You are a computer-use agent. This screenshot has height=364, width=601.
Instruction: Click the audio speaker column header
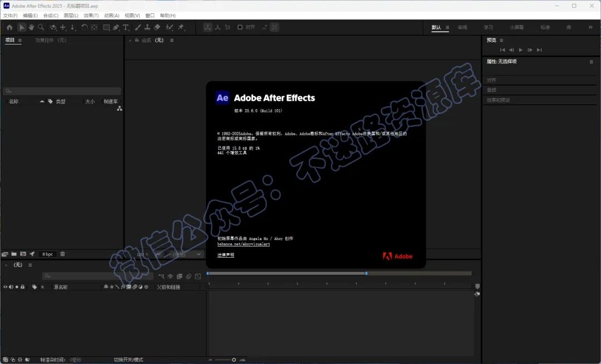[x=11, y=287]
